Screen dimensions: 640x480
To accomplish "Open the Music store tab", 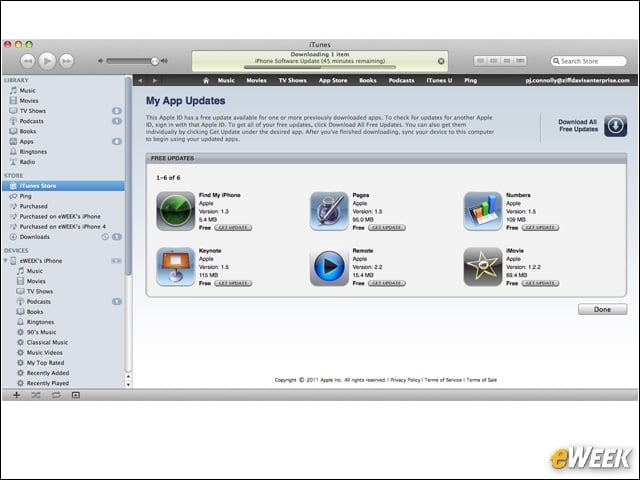I will click(226, 80).
